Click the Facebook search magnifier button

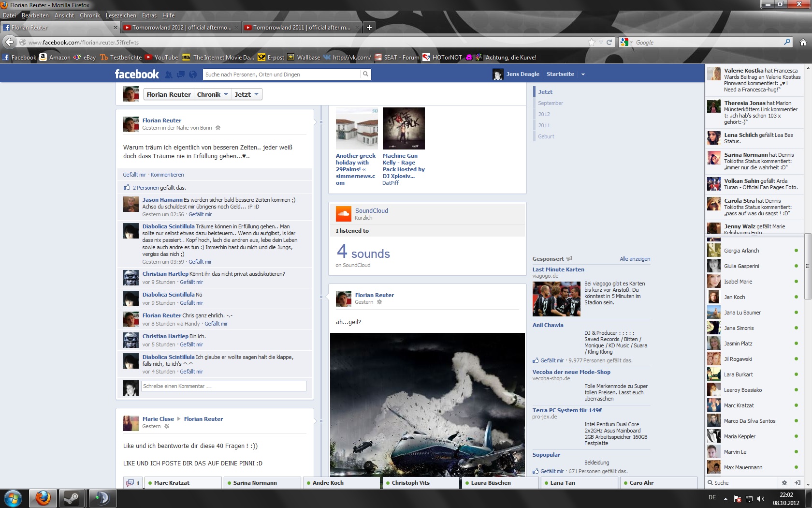pos(366,74)
